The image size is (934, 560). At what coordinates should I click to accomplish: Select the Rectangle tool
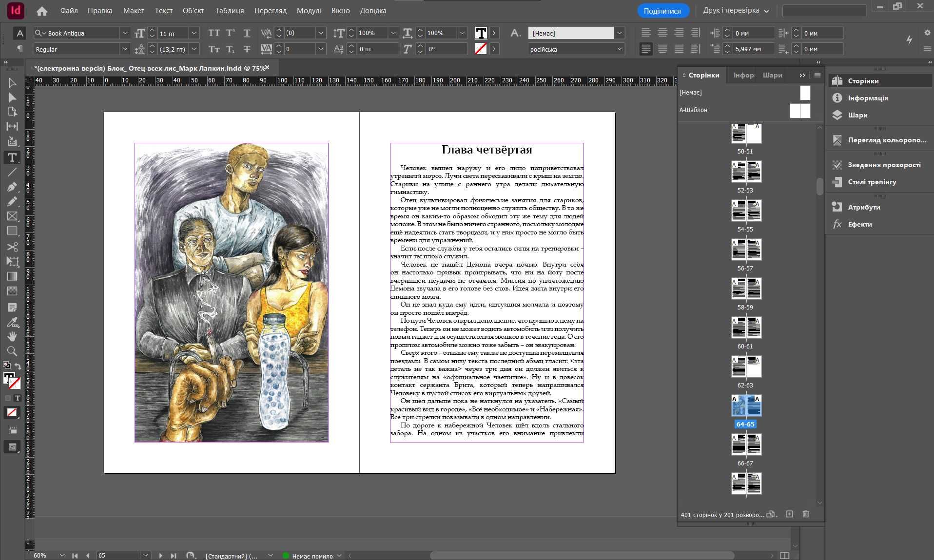tap(12, 231)
